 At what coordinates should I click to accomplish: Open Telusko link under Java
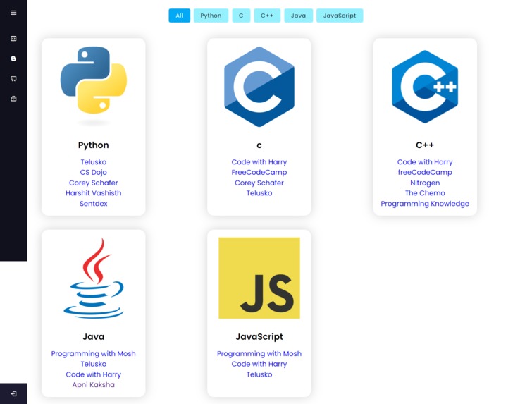[x=94, y=364]
